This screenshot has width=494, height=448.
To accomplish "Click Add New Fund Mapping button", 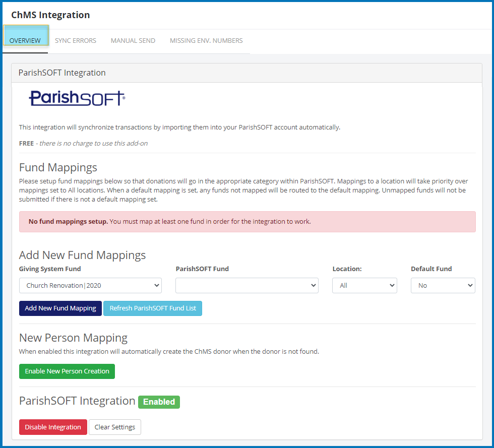I will tap(60, 308).
